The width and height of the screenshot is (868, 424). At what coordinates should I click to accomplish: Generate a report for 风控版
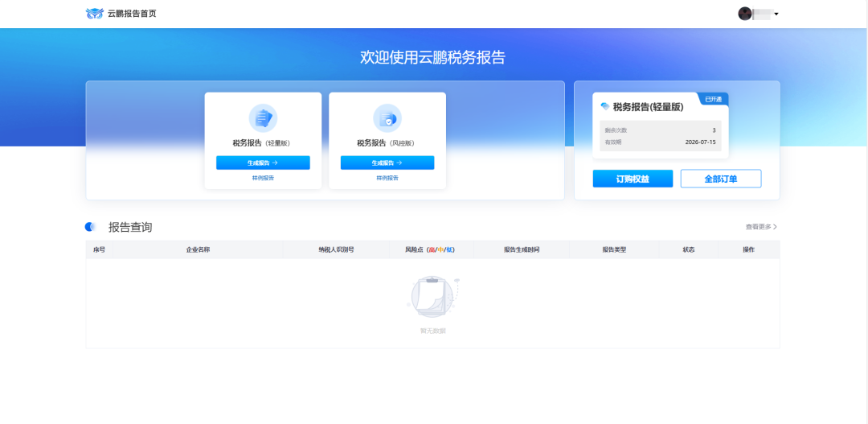point(387,163)
